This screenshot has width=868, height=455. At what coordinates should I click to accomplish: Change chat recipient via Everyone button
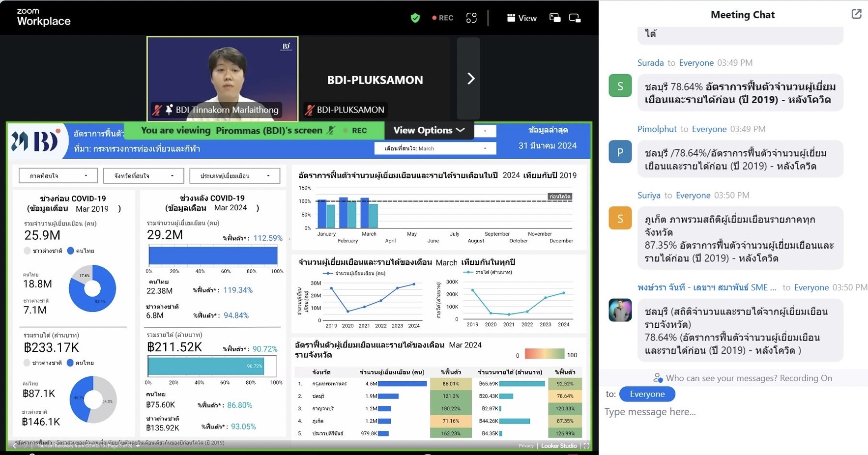pyautogui.click(x=647, y=394)
